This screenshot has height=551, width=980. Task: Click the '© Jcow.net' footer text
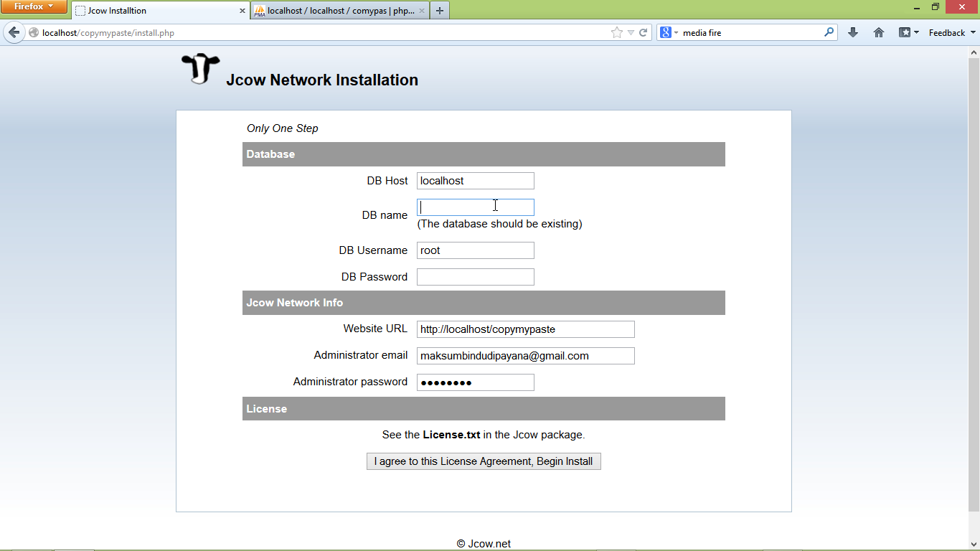pyautogui.click(x=484, y=544)
